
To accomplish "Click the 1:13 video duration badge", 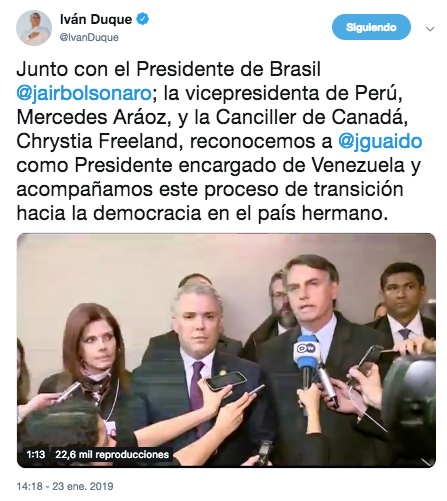I will point(36,454).
